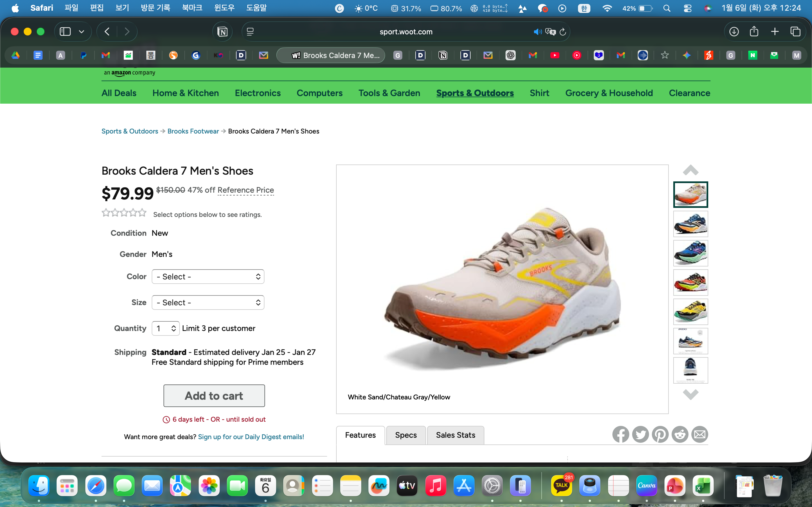Show Safari tab overview
The image size is (812, 507).
coord(795,32)
